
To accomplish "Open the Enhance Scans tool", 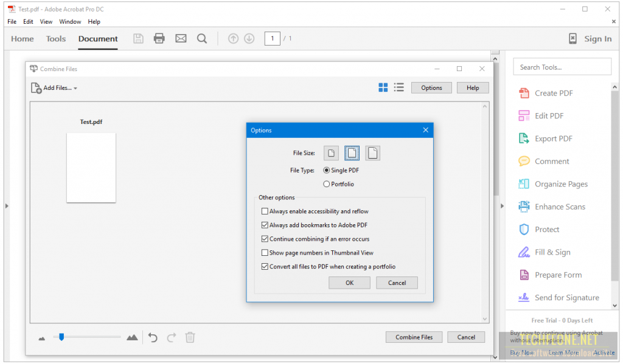I will (552, 207).
